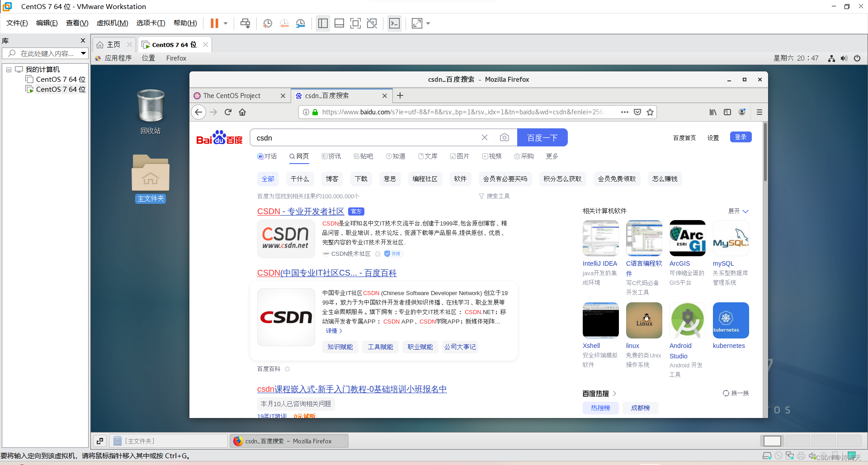Open the 热搜榜 tab

[600, 408]
